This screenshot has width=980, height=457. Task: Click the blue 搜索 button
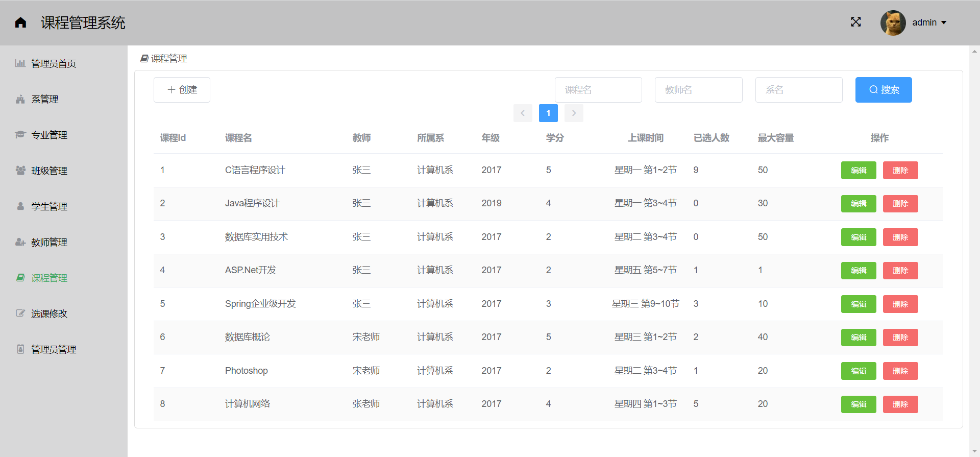point(884,90)
